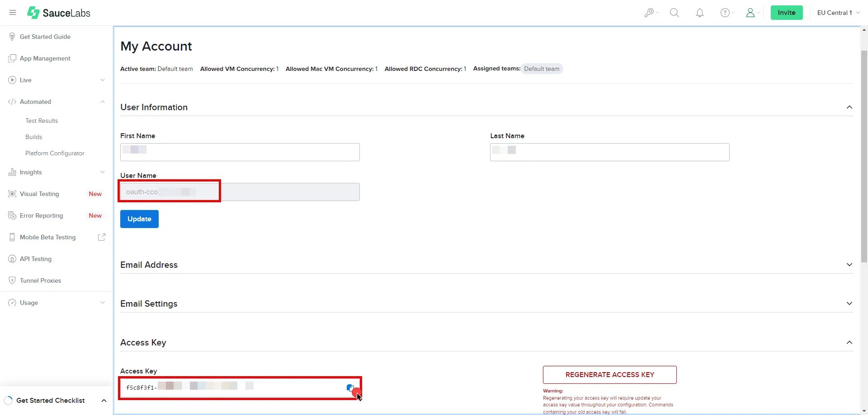Navigate to Builds in the sidebar
This screenshot has height=415, width=868.
point(34,136)
